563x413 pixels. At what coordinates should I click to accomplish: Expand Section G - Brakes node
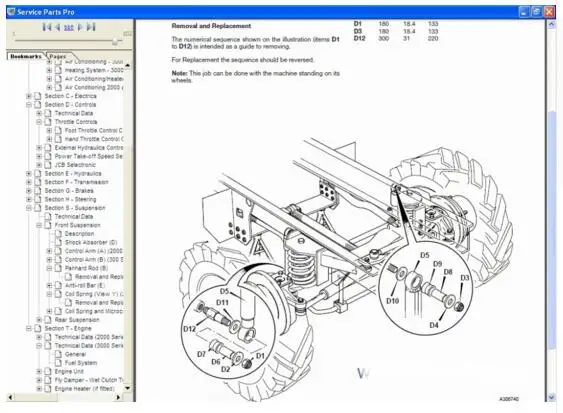[29, 191]
